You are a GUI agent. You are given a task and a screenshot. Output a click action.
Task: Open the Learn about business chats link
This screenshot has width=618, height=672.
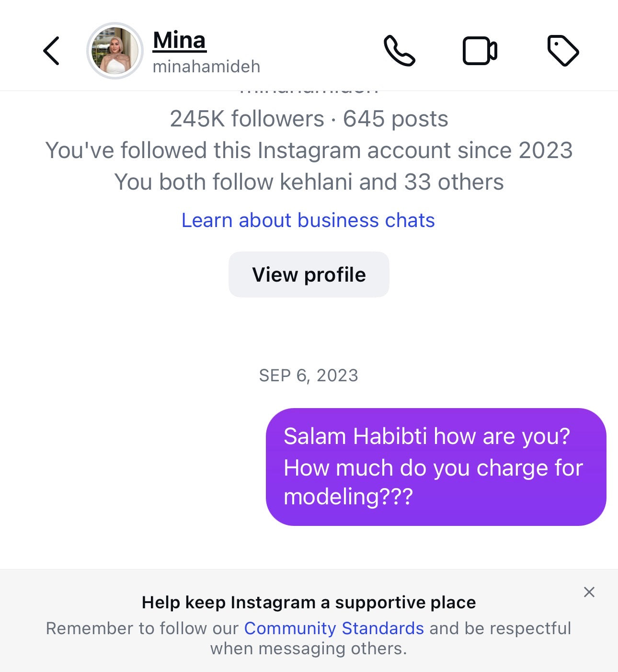tap(308, 220)
